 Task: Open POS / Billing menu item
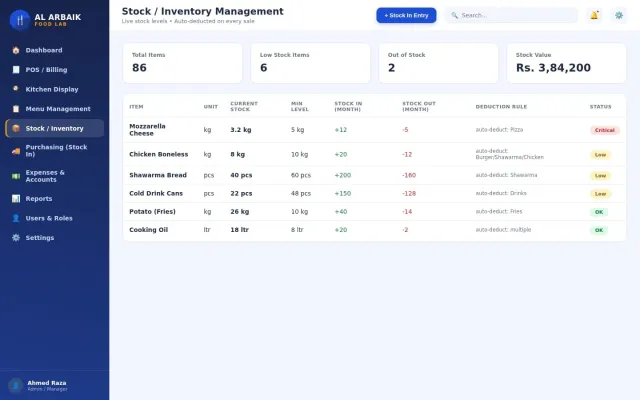click(47, 70)
